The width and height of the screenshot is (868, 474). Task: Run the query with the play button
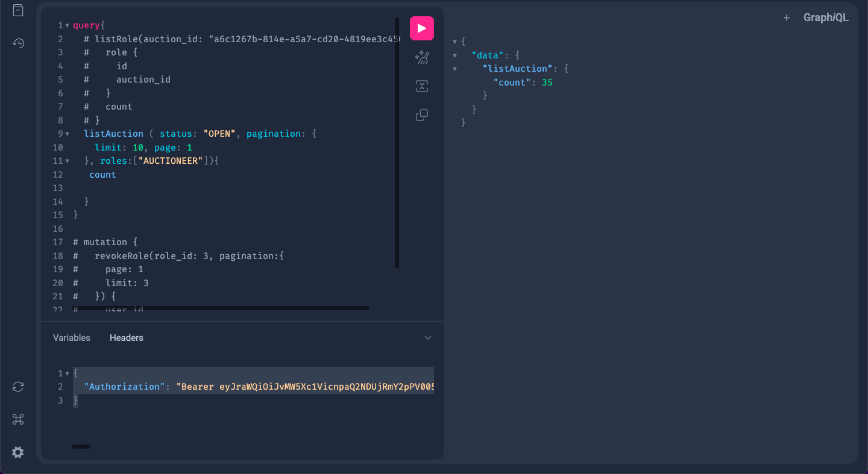click(422, 28)
